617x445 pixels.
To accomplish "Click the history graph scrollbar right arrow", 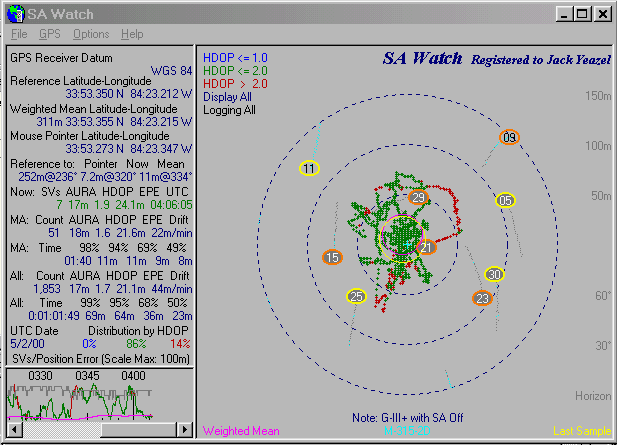I will click(x=183, y=429).
